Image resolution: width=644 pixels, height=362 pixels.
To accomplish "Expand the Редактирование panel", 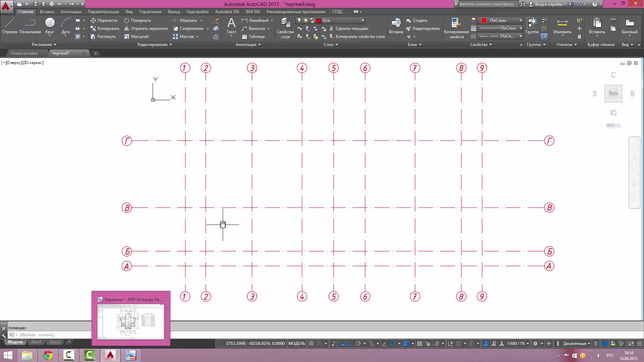I will click(x=155, y=45).
